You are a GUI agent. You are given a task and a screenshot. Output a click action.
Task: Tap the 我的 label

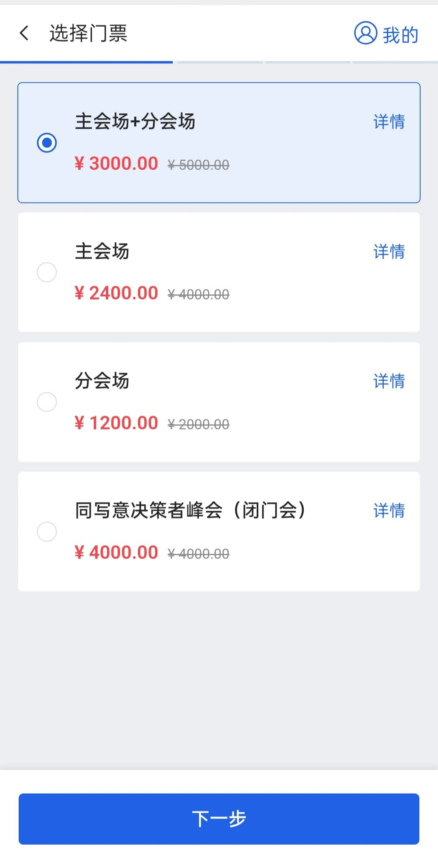(x=400, y=35)
